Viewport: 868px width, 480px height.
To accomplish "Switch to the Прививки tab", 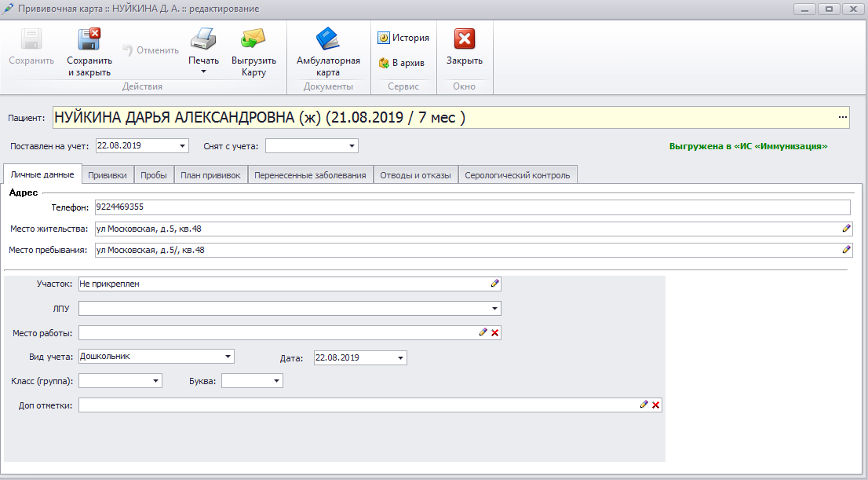I will tap(108, 175).
